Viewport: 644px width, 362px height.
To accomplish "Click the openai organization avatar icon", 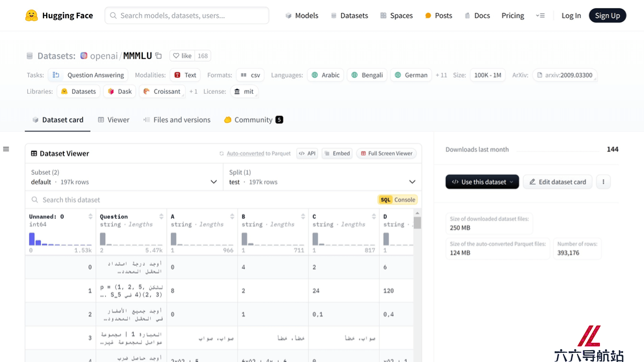I will (84, 56).
